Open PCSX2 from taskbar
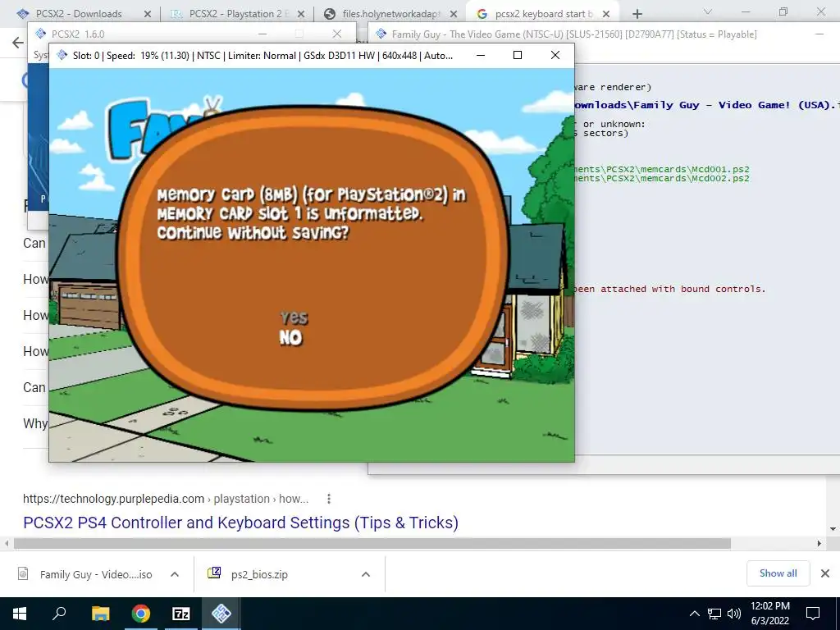This screenshot has width=840, height=630. [x=221, y=614]
